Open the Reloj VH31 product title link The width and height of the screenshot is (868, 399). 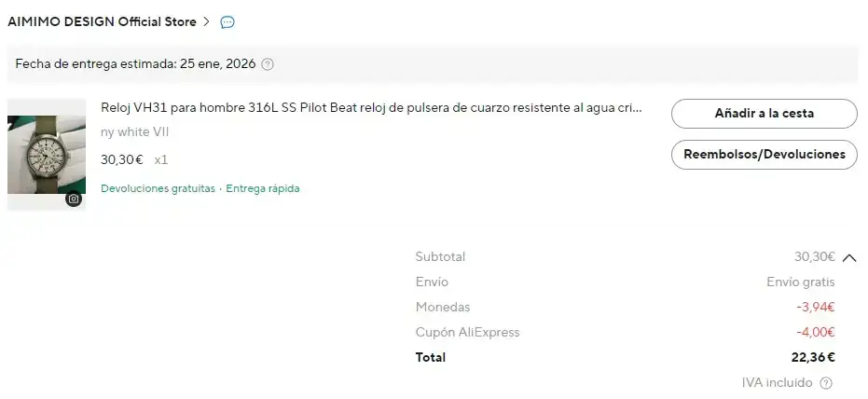pos(371,108)
